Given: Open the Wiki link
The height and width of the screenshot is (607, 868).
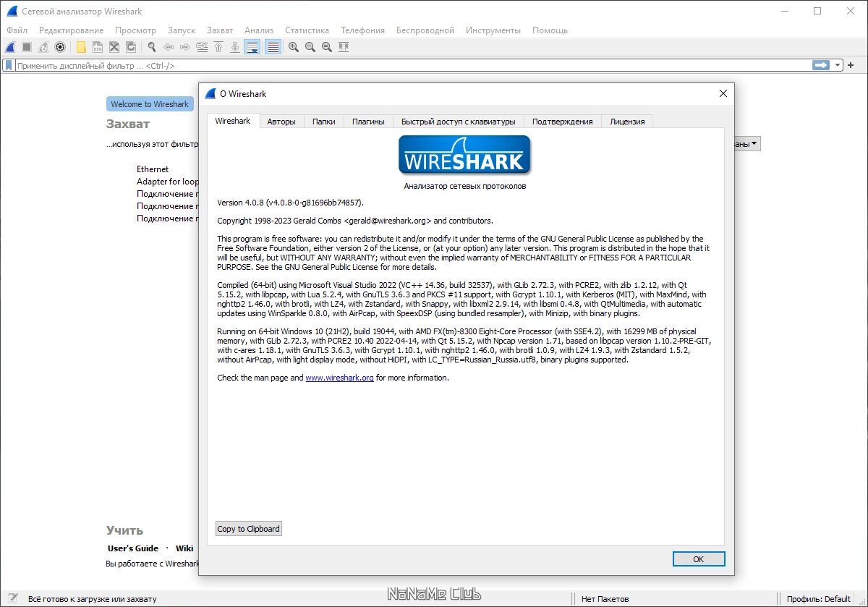Looking at the screenshot, I should point(184,548).
